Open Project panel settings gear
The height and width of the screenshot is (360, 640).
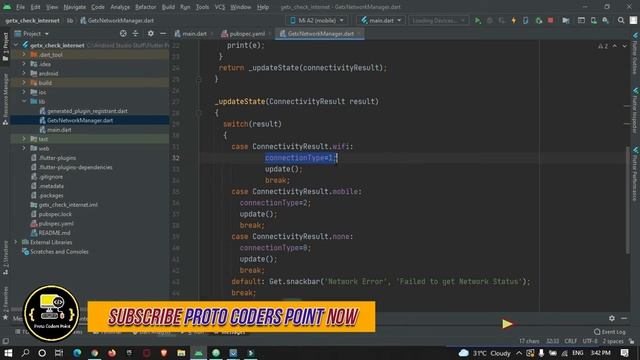tap(151, 33)
